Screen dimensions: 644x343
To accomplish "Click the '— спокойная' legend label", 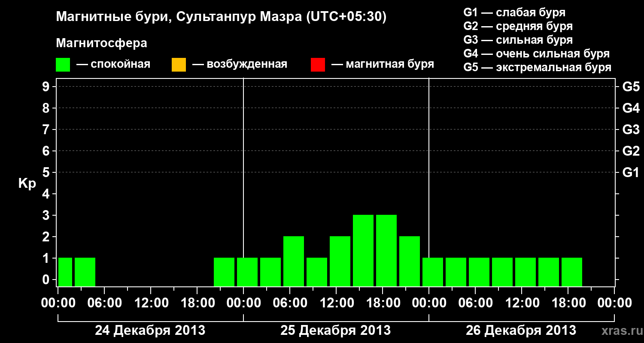I will [x=113, y=64].
